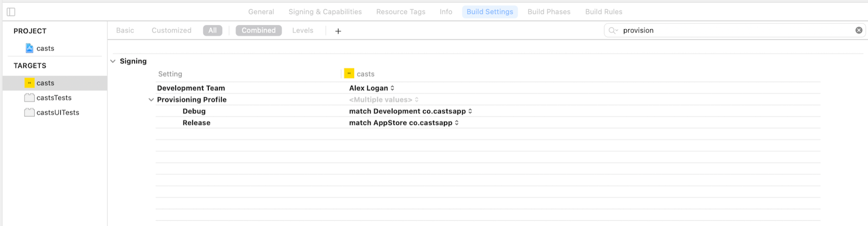The width and height of the screenshot is (868, 226).
Task: Click the castsTests target folder icon
Action: point(29,98)
